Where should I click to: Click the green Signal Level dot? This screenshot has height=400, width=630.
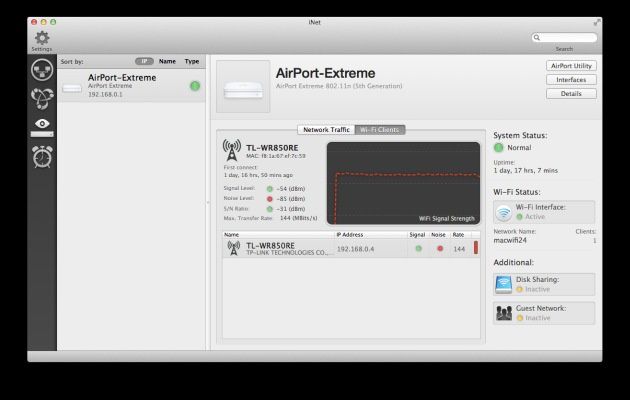tap(270, 189)
